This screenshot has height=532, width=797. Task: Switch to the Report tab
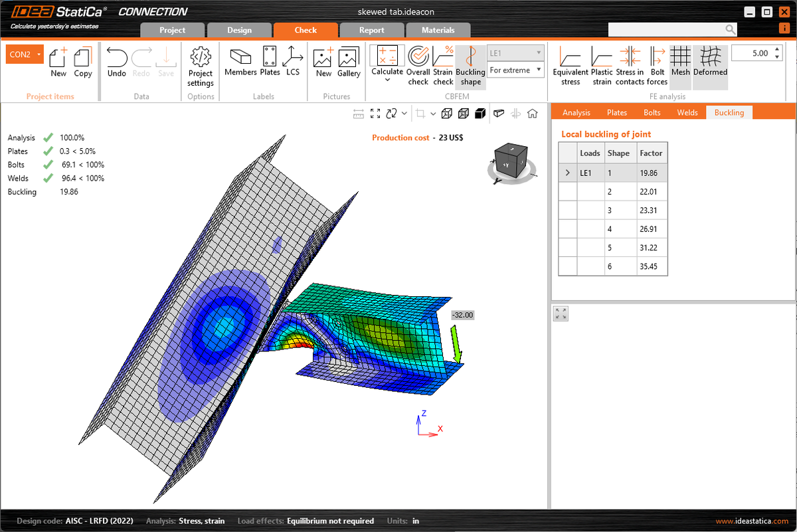coord(372,30)
